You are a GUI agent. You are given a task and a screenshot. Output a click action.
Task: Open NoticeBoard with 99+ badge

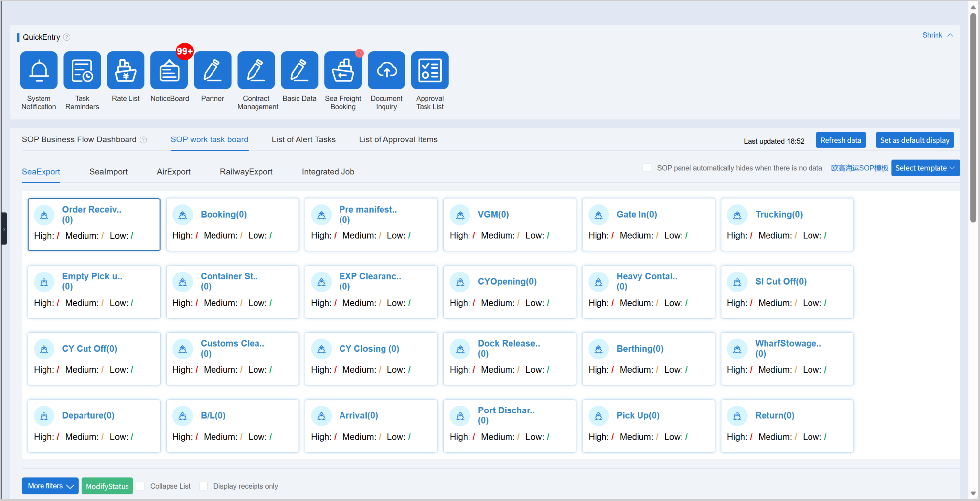pos(169,71)
